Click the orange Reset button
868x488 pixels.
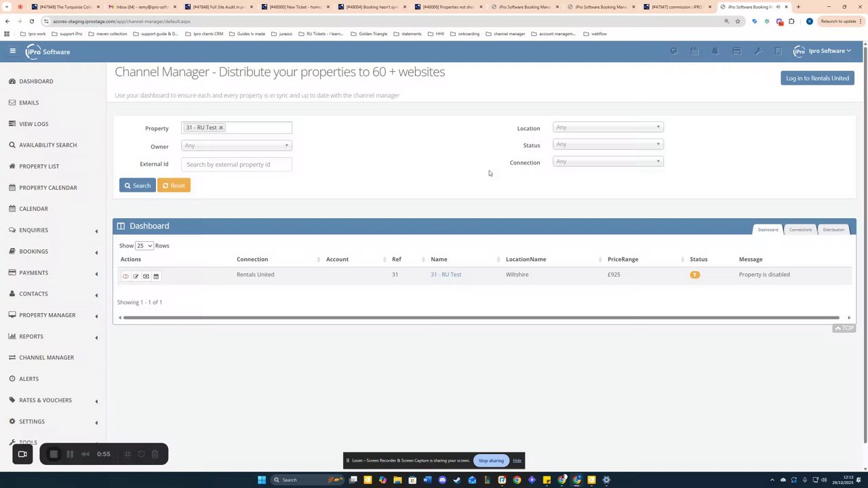[x=174, y=185]
